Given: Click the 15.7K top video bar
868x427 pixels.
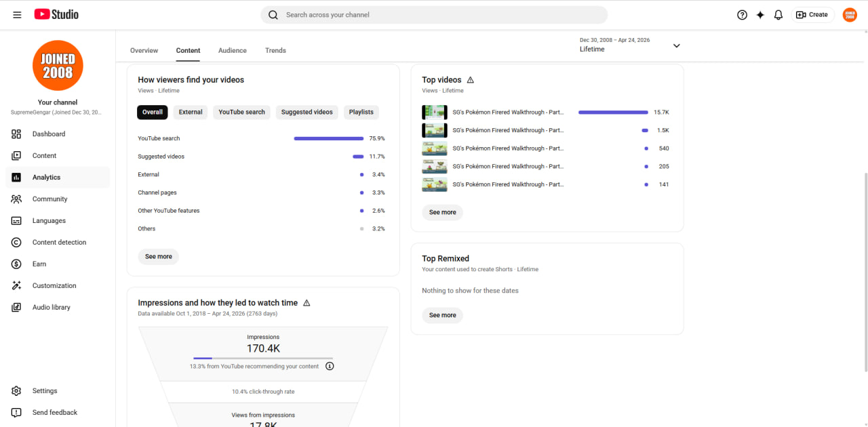Looking at the screenshot, I should pos(613,113).
